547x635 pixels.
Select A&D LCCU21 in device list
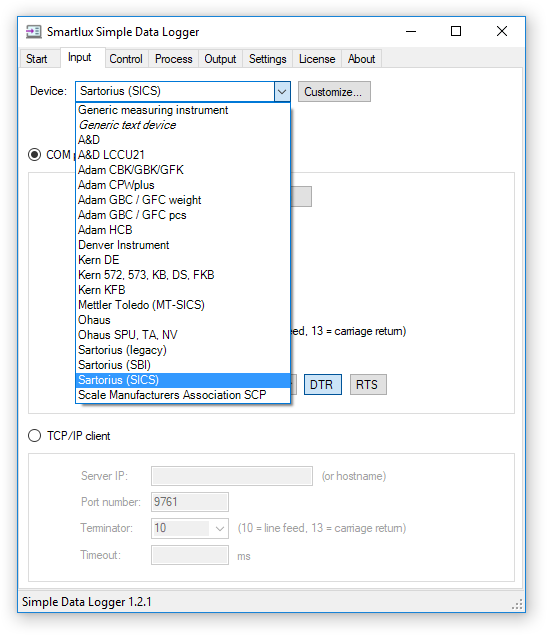[183, 155]
